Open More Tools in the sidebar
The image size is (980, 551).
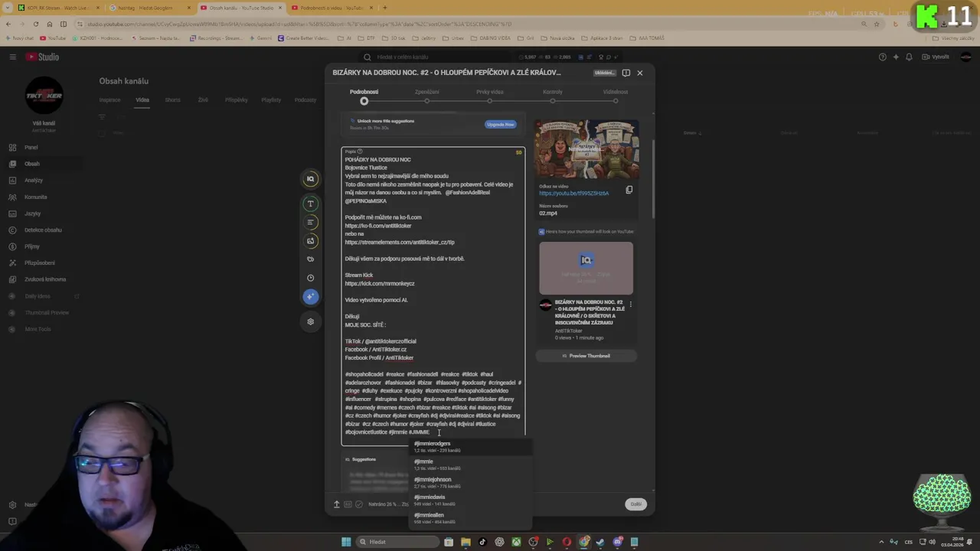coord(38,329)
